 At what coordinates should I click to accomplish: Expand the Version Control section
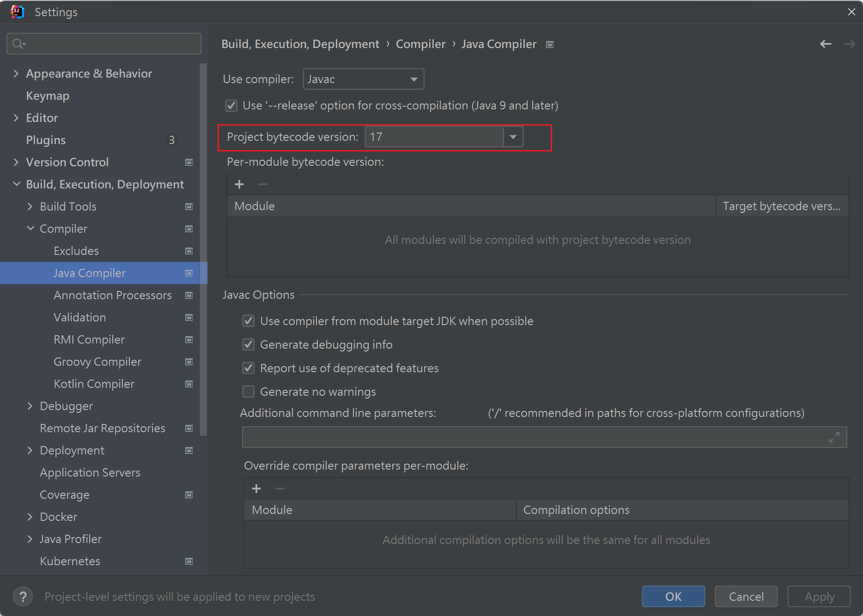[16, 162]
